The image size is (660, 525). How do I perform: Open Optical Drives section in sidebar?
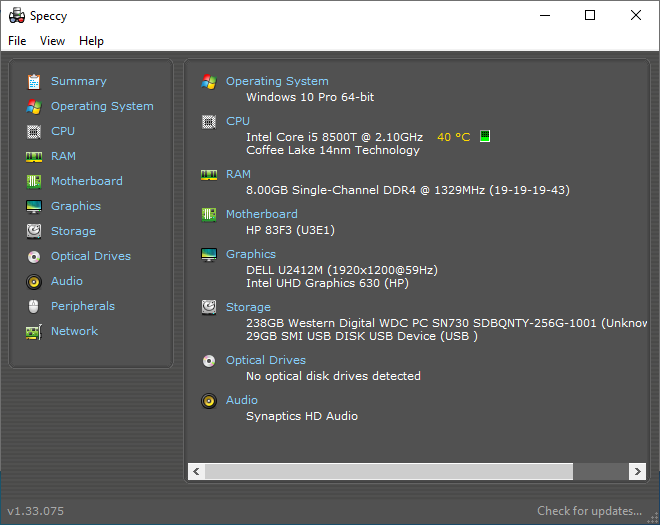pyautogui.click(x=91, y=256)
